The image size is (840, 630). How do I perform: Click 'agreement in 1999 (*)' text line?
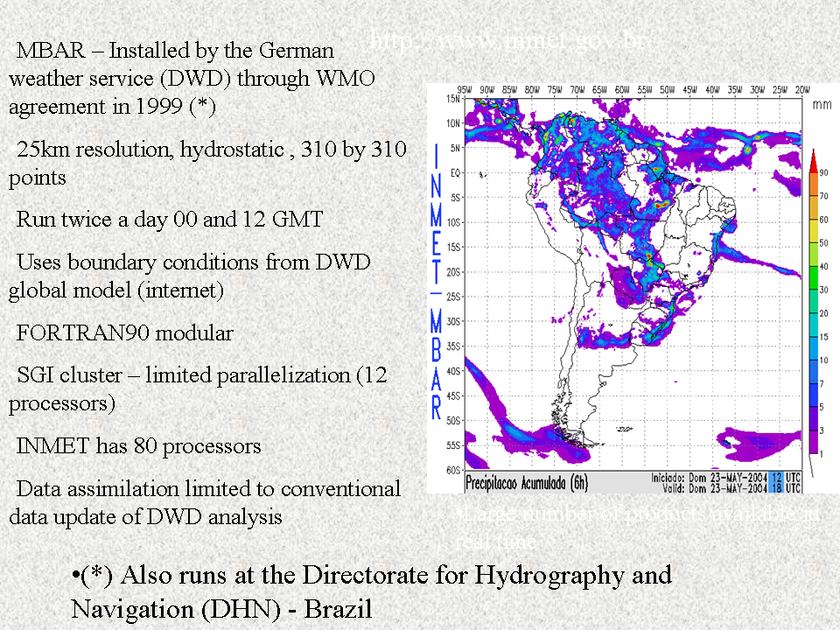click(x=113, y=107)
